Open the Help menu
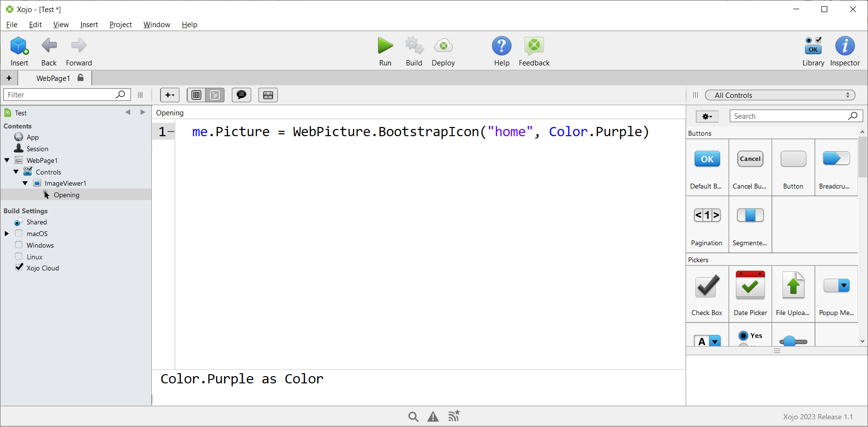868x427 pixels. click(190, 25)
